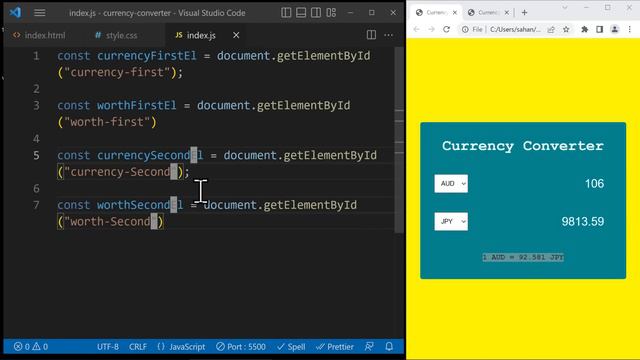The width and height of the screenshot is (640, 360).
Task: Click the Chrome address bar URL
Action: pos(516,29)
